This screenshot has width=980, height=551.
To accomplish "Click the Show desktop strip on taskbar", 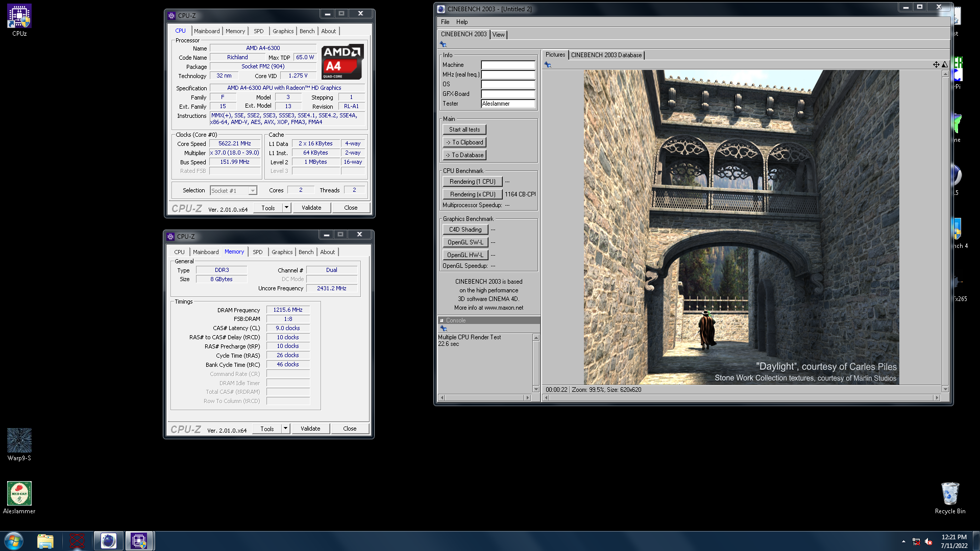I will point(976,541).
